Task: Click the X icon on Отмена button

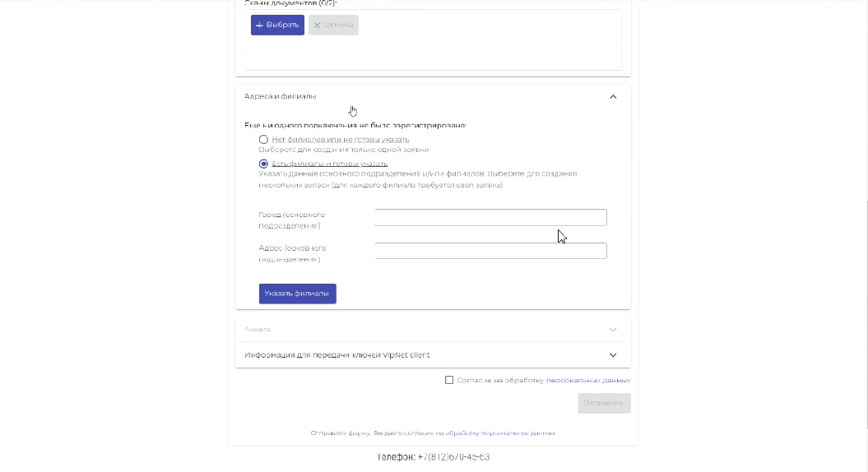Action: coord(317,25)
